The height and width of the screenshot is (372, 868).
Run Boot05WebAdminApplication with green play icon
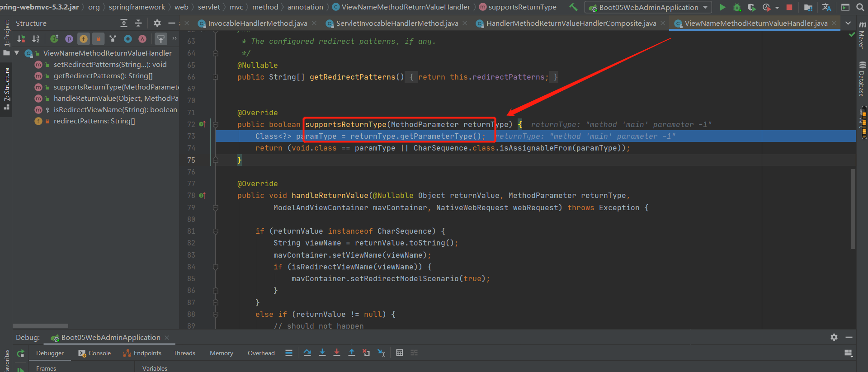tap(722, 7)
